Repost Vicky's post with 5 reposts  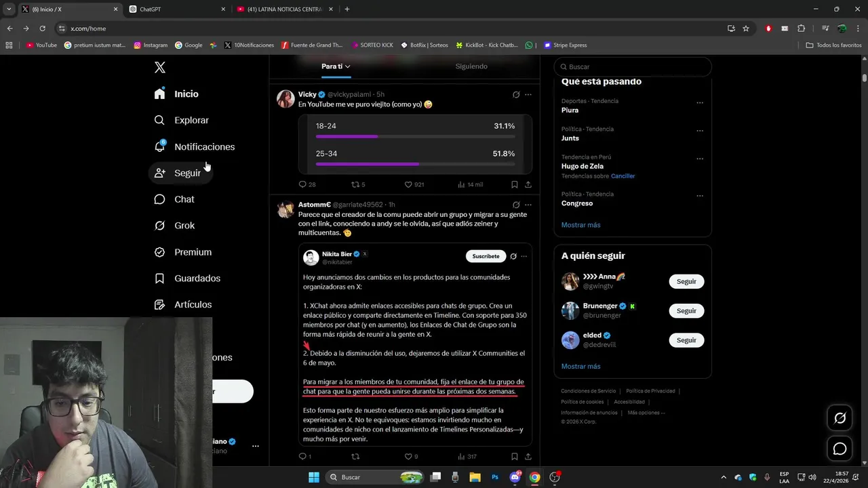(x=358, y=184)
